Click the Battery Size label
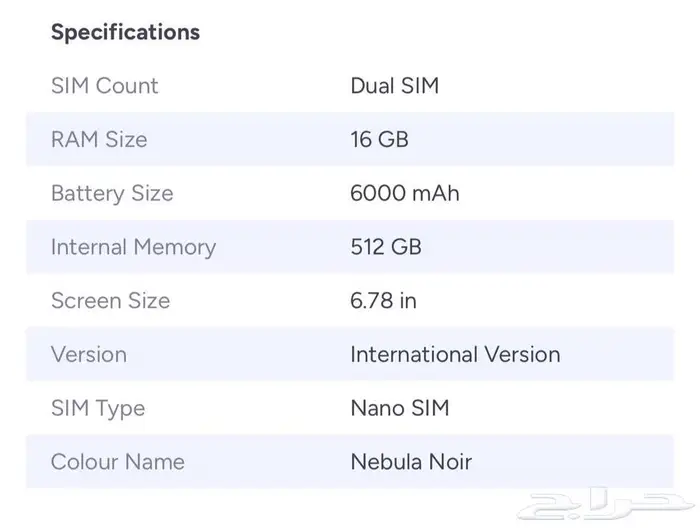Viewport: 700px width, 530px height. (x=112, y=193)
